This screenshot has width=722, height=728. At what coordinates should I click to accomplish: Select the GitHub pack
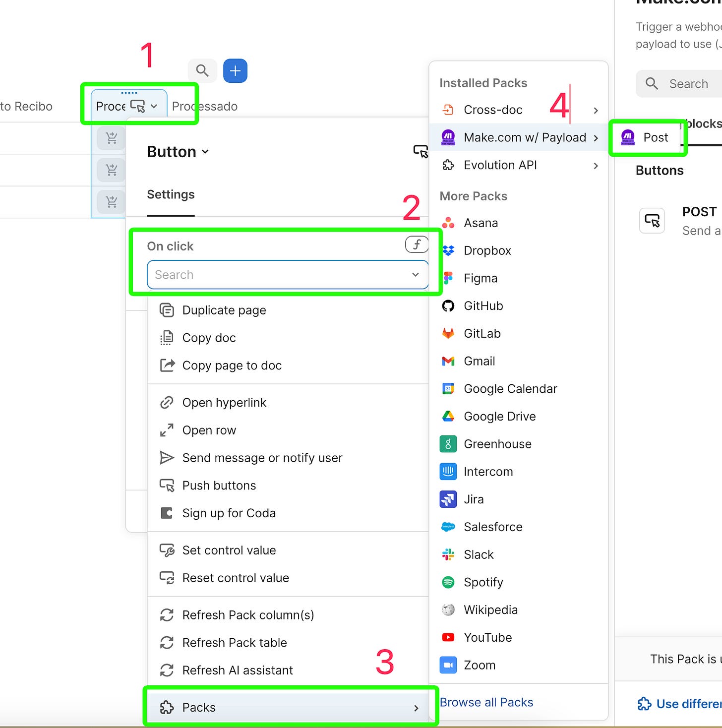[519, 306]
